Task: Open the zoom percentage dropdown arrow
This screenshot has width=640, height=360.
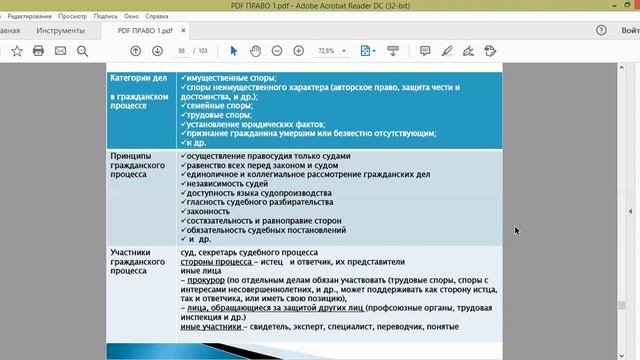Action: click(344, 51)
